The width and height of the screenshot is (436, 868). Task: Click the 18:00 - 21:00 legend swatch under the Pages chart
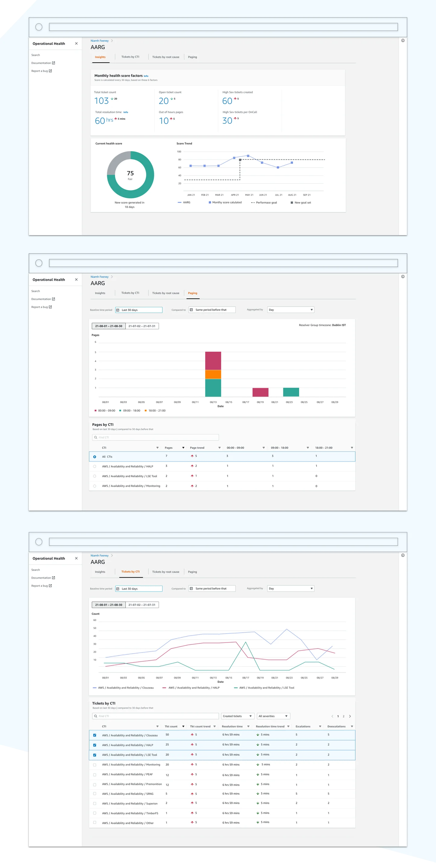point(146,410)
